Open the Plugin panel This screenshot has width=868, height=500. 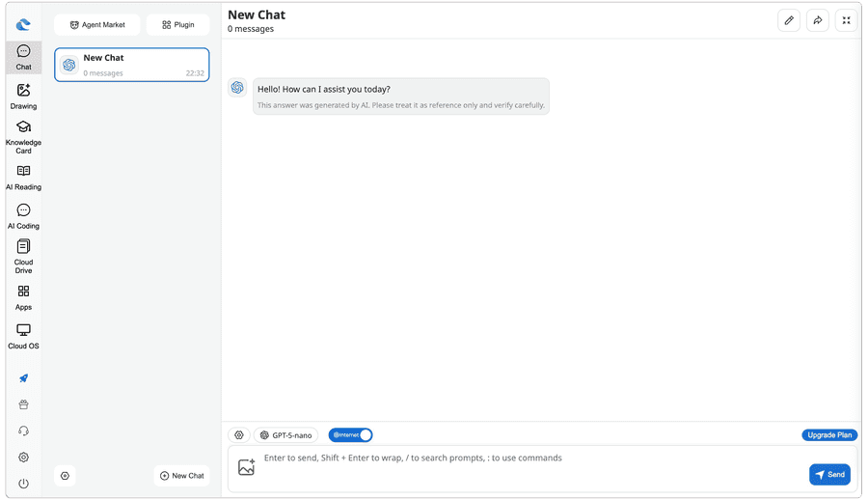point(177,25)
